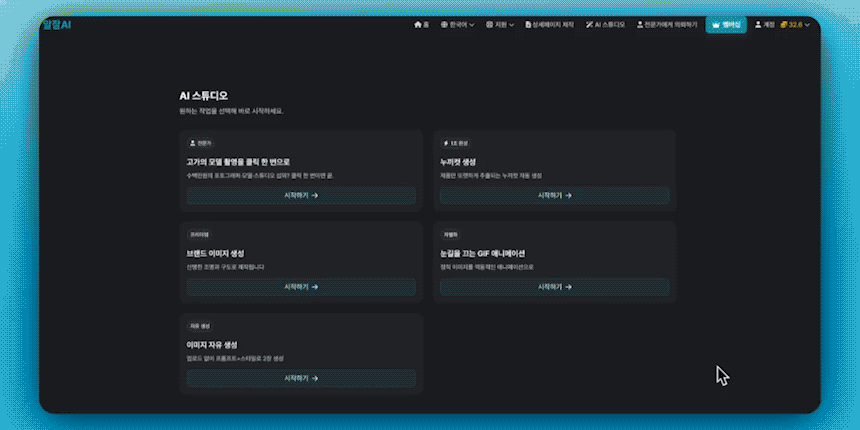Click the 상세페이지 제작 document icon
The height and width of the screenshot is (430, 860).
pos(527,25)
